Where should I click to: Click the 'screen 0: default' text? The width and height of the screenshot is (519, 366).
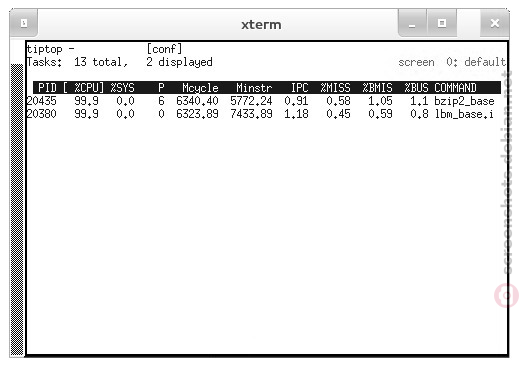pyautogui.click(x=452, y=62)
